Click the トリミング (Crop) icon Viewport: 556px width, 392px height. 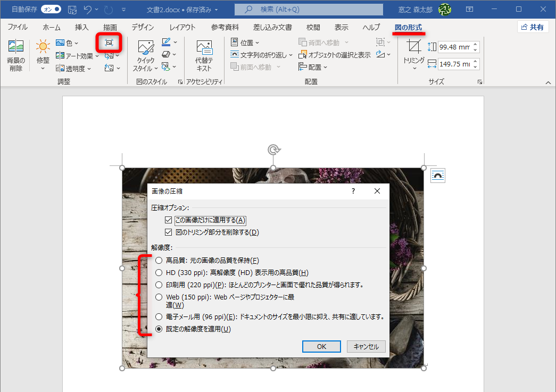click(413, 46)
